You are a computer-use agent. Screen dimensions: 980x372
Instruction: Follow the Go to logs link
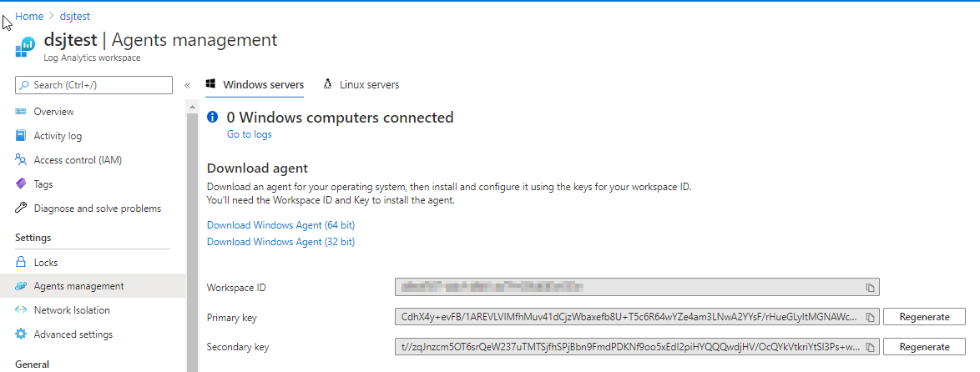tap(249, 134)
